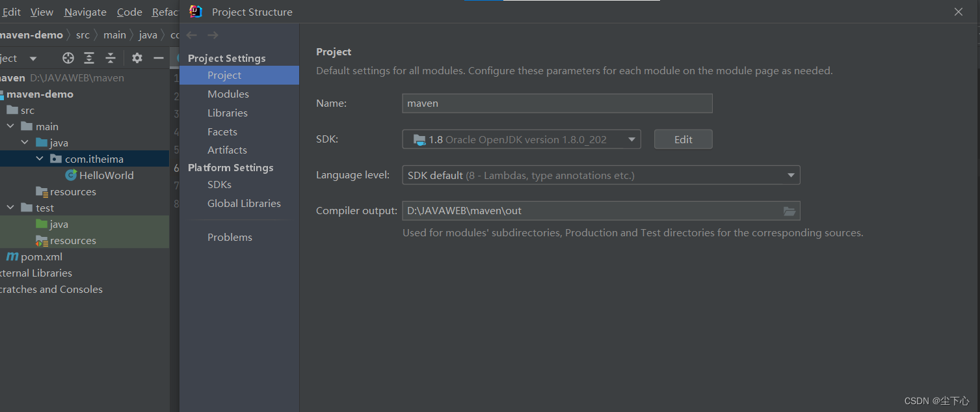Open the Artifacts settings page
The height and width of the screenshot is (412, 980).
[x=227, y=150]
